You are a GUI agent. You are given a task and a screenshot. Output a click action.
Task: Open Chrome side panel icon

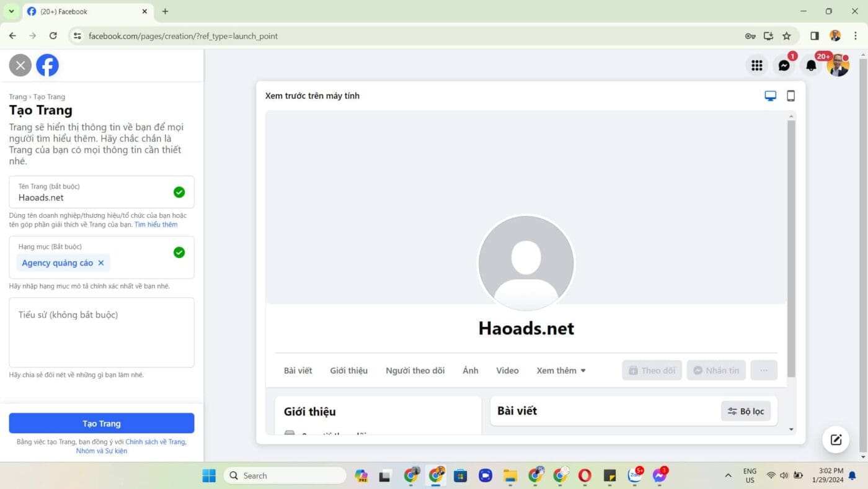(815, 36)
